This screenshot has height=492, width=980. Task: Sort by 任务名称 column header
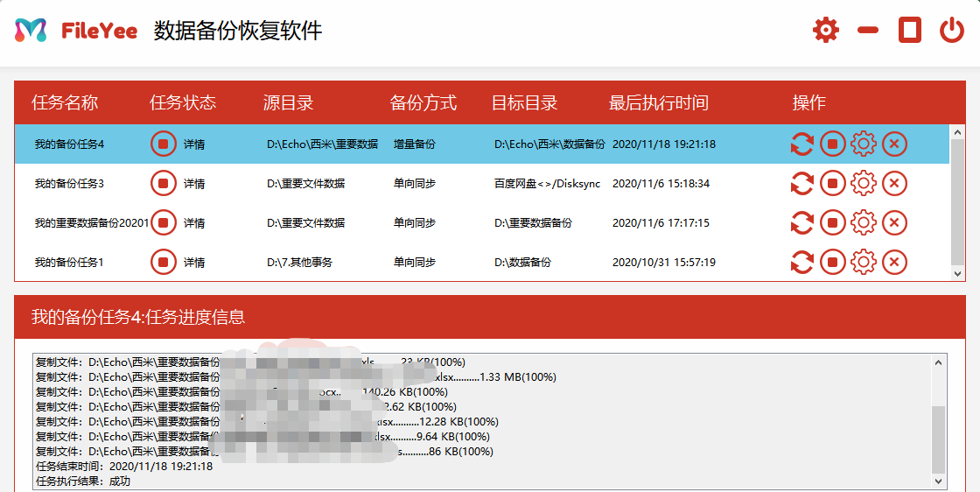[x=65, y=102]
